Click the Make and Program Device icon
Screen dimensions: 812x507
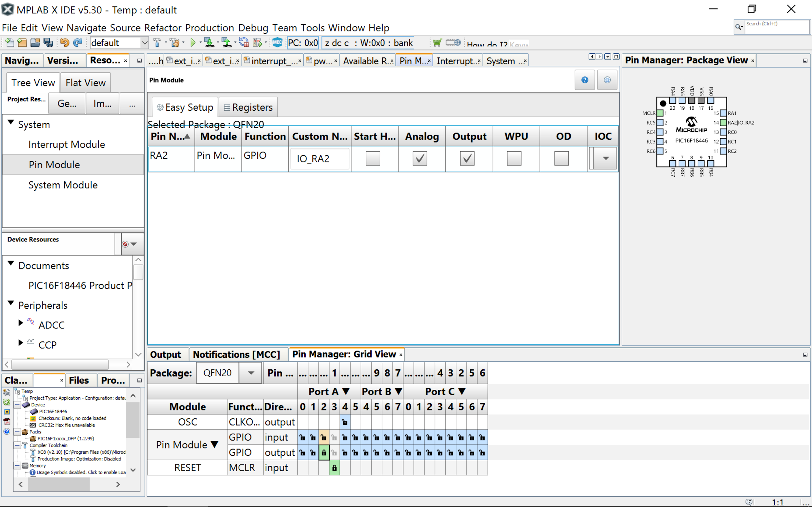[x=209, y=43]
